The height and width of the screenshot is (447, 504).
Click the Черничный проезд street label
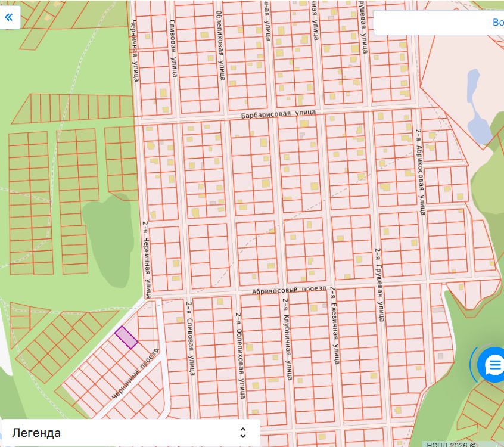click(136, 374)
